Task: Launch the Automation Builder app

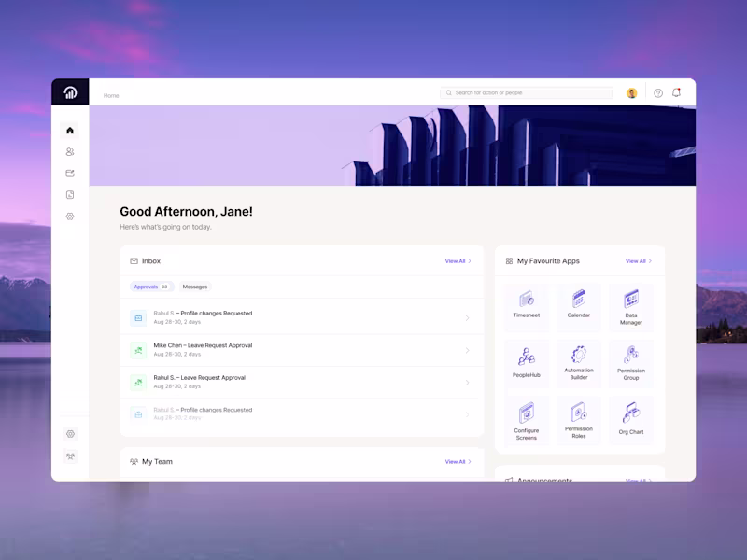Action: pos(579,363)
